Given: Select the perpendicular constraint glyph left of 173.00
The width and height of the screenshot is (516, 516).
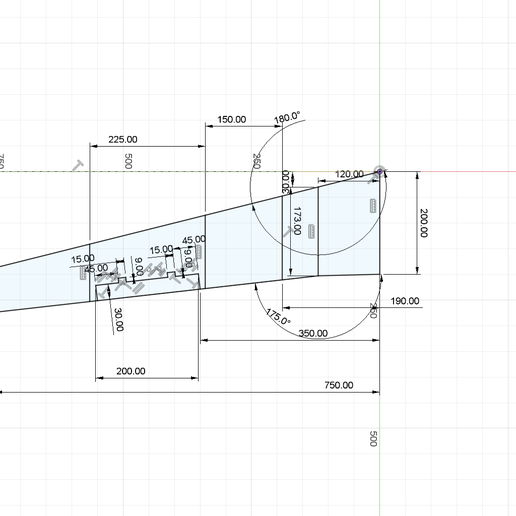Looking at the screenshot, I should coord(288,232).
